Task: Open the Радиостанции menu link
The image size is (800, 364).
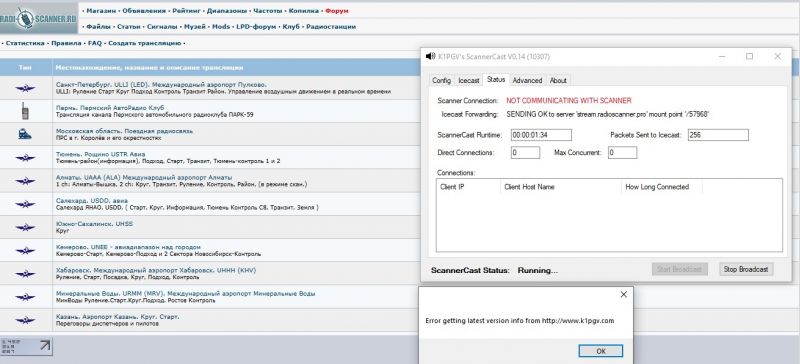Action: [331, 26]
